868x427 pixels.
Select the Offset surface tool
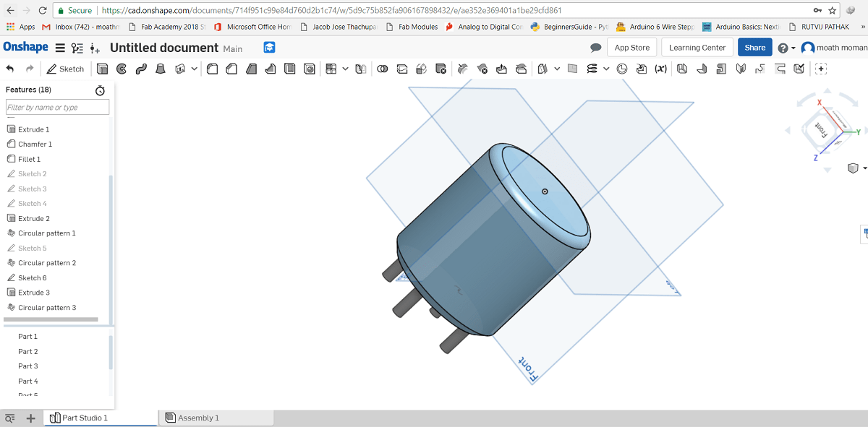click(x=542, y=69)
